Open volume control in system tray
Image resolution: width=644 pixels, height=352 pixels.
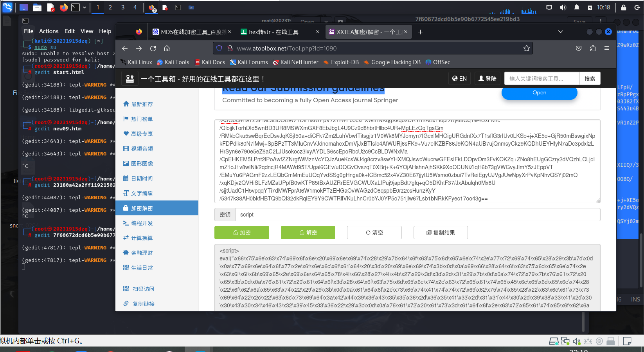(x=563, y=7)
